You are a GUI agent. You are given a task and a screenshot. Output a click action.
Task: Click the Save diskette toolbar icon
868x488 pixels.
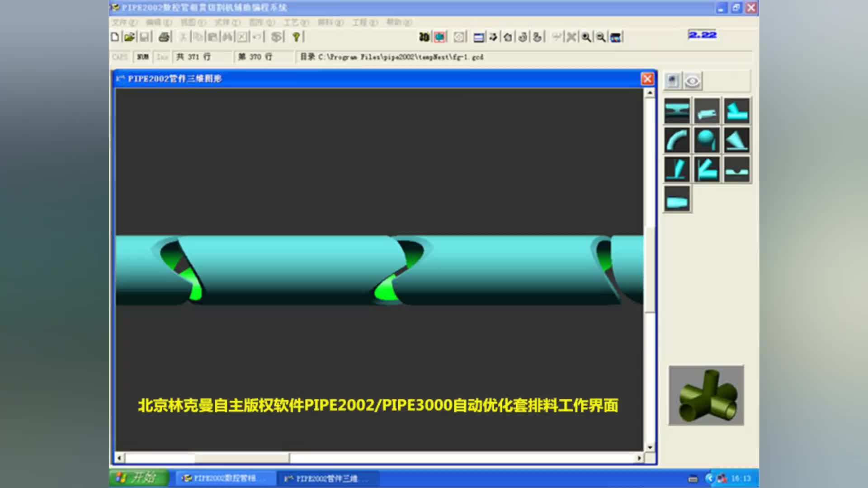pyautogui.click(x=144, y=37)
